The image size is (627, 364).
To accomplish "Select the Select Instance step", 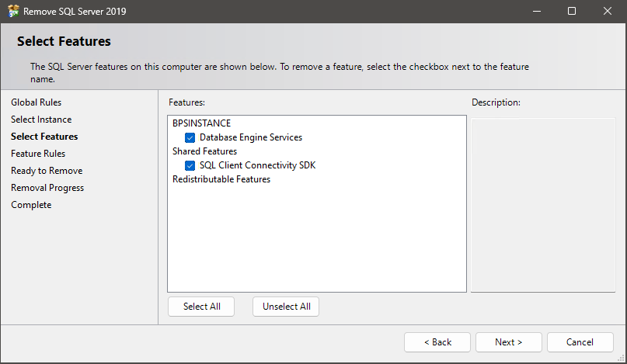I will pos(41,120).
